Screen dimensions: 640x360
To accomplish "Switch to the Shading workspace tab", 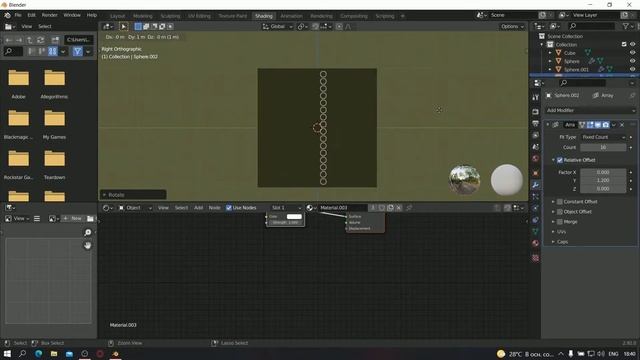I will (264, 16).
